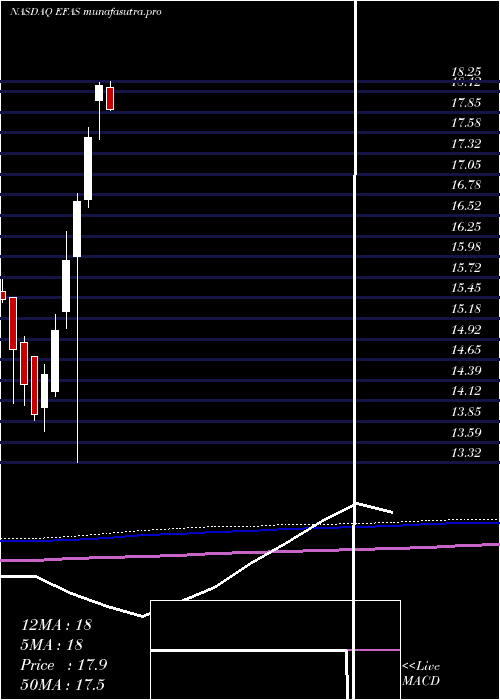The height and width of the screenshot is (700, 500).
Task: Click the 14.65 price axis label
Action: pos(466,350)
